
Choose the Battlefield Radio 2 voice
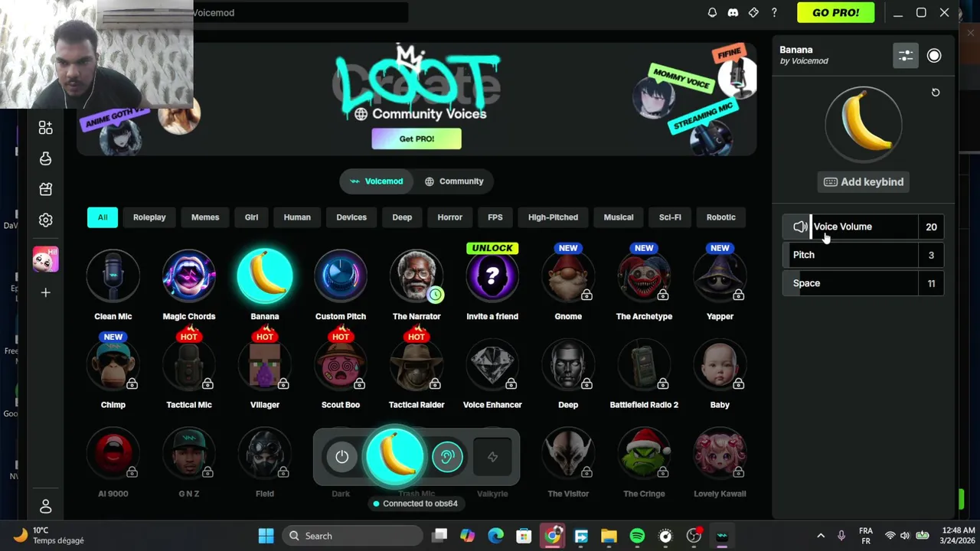644,365
